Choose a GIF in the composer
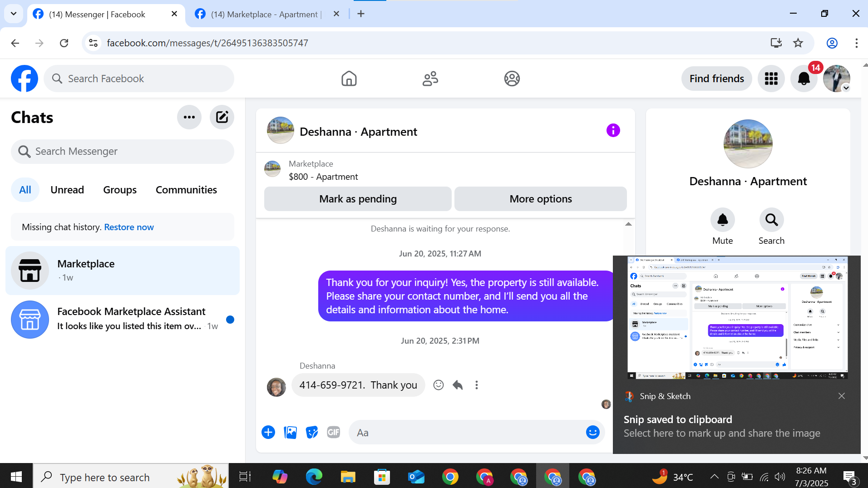This screenshot has height=488, width=868. (x=334, y=432)
